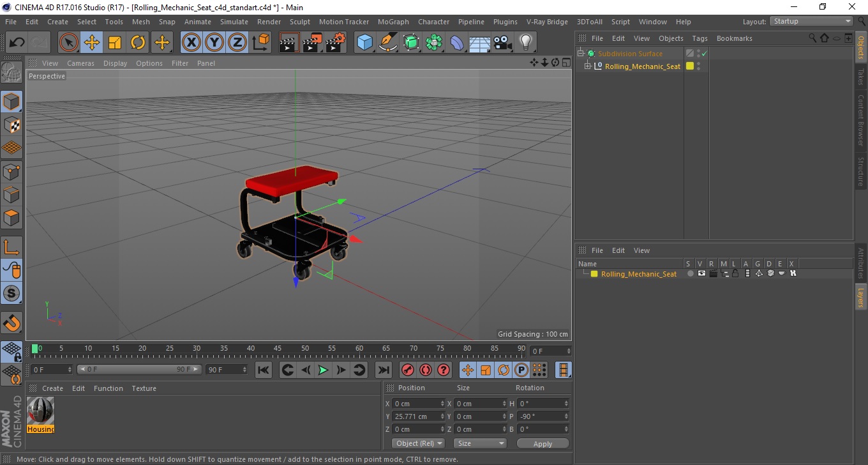Image resolution: width=868 pixels, height=465 pixels.
Task: Switch the coordinate system icon
Action: coord(260,43)
